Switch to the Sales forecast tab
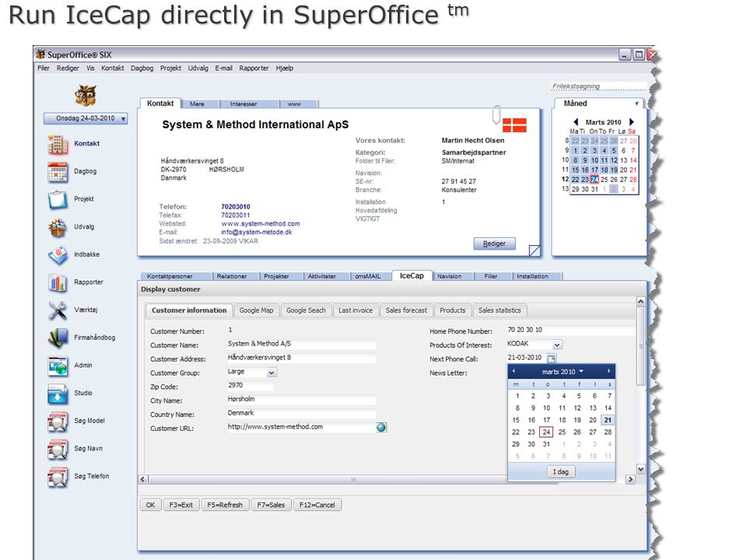 406,310
